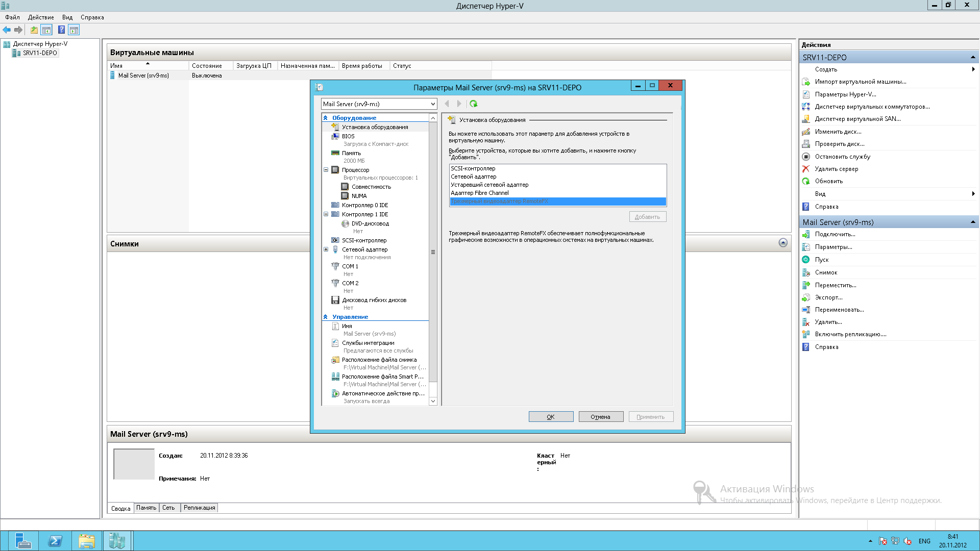The image size is (980, 551).
Task: Switch to the Репликация tab
Action: pos(199,508)
